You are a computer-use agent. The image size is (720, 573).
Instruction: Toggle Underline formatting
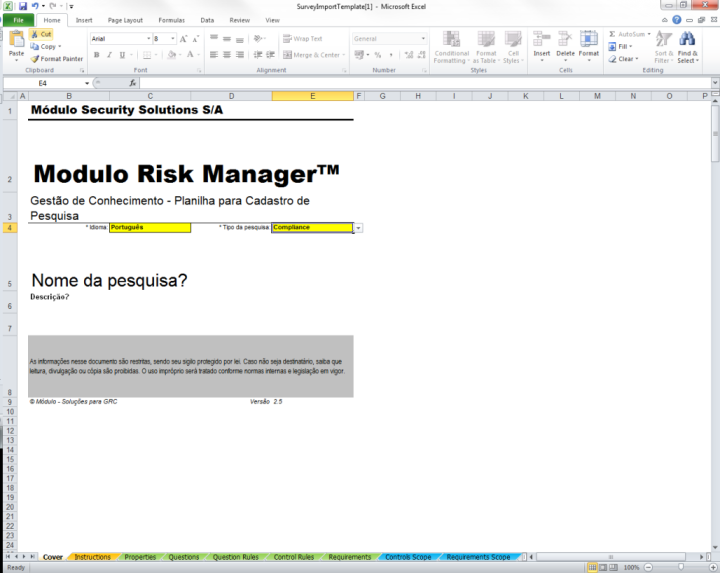(x=122, y=55)
